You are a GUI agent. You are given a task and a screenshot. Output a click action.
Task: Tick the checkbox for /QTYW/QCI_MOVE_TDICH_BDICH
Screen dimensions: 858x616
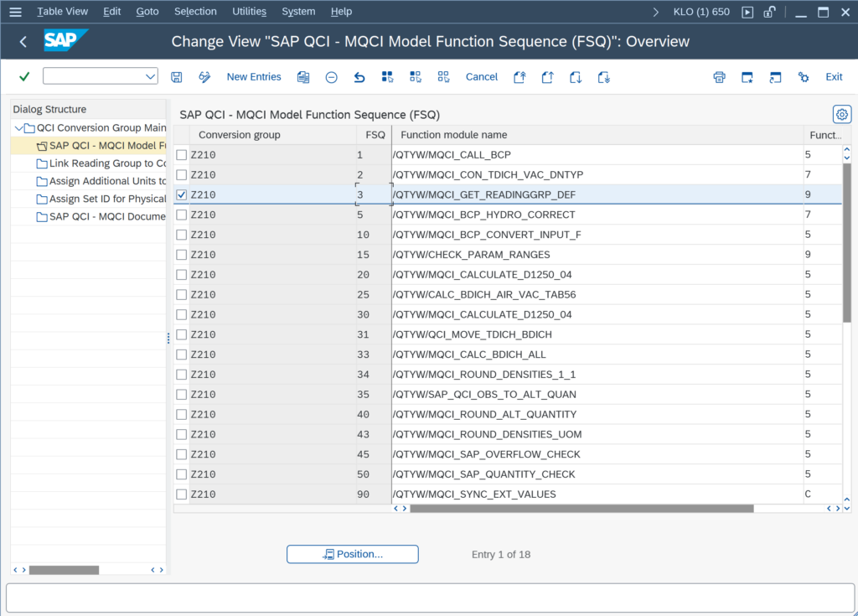(182, 334)
